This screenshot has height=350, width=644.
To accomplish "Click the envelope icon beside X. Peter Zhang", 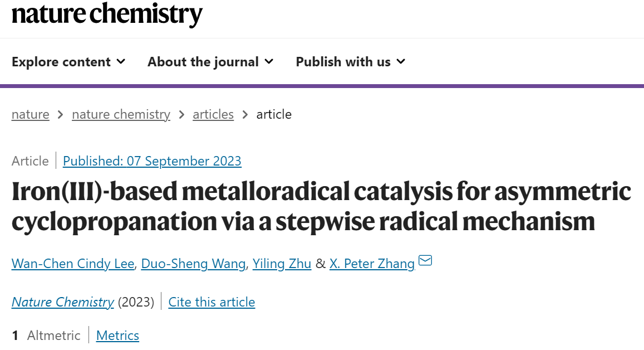I will click(425, 260).
